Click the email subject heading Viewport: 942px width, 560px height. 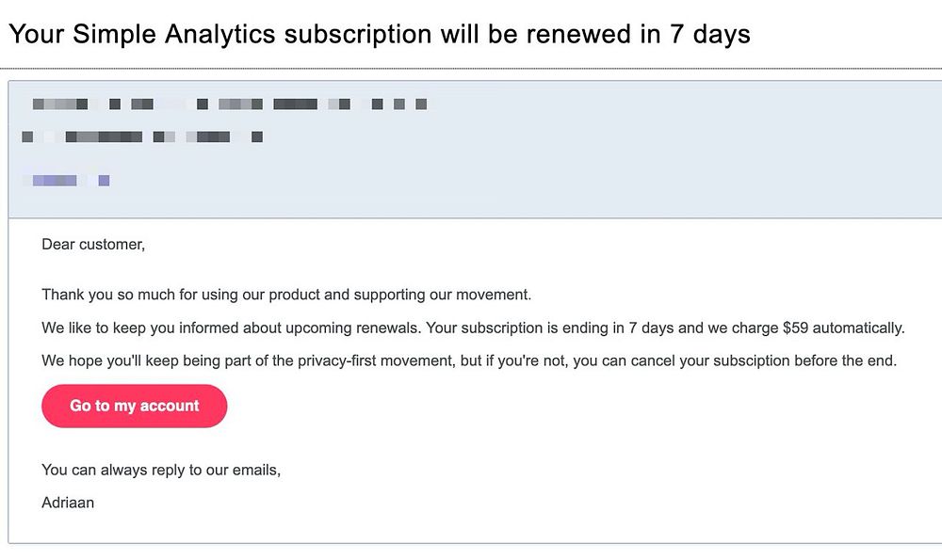379,35
